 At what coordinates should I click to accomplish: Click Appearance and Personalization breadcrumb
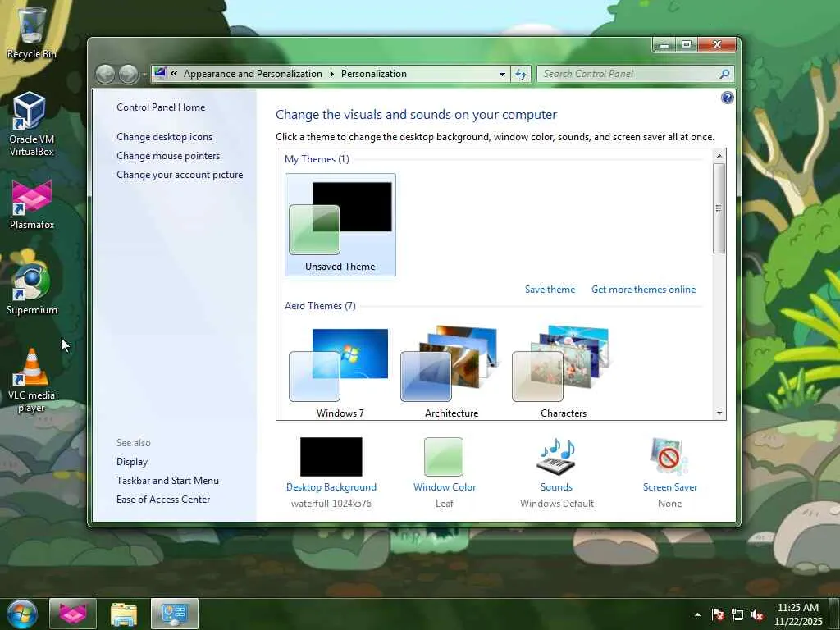253,74
